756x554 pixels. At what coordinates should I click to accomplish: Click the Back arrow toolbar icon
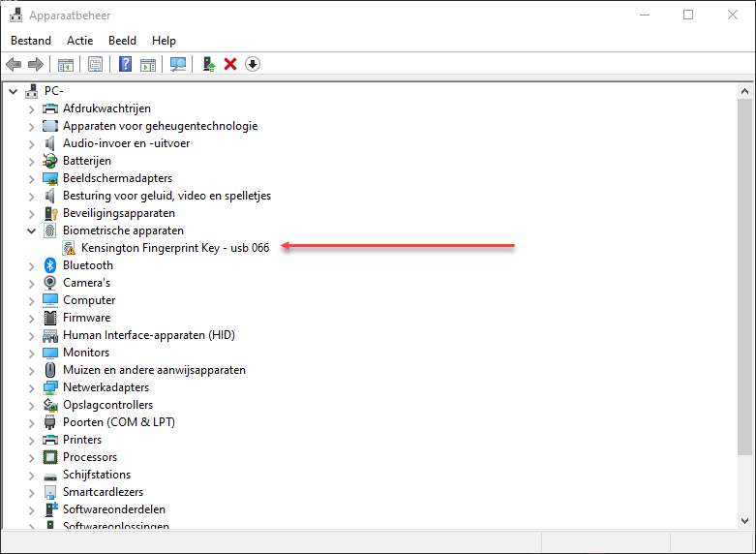coord(14,64)
